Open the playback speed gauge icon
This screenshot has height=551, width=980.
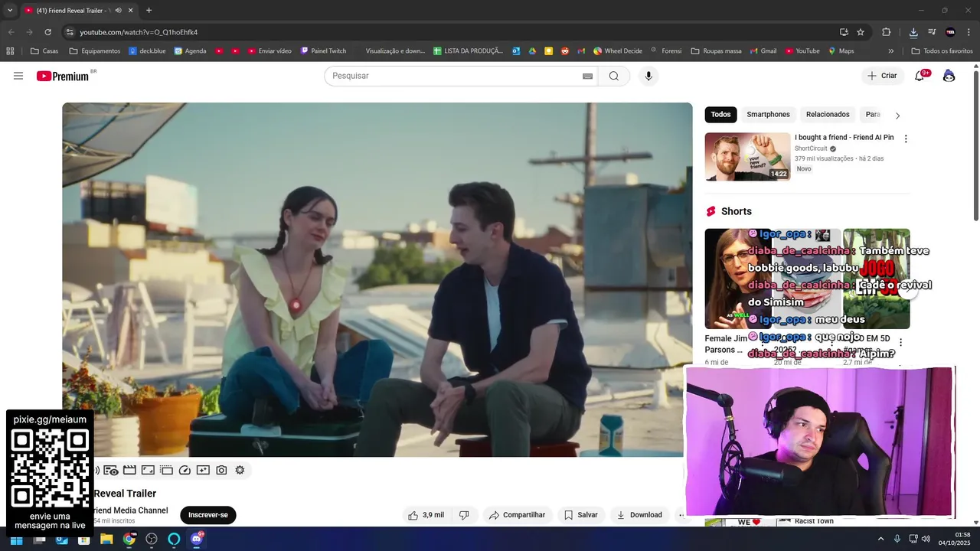(185, 470)
